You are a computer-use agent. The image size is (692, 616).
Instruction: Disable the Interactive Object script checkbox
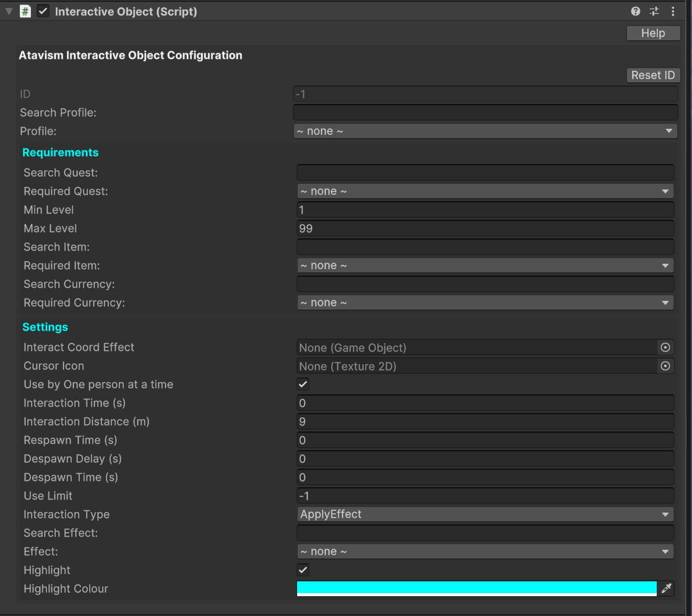point(43,11)
